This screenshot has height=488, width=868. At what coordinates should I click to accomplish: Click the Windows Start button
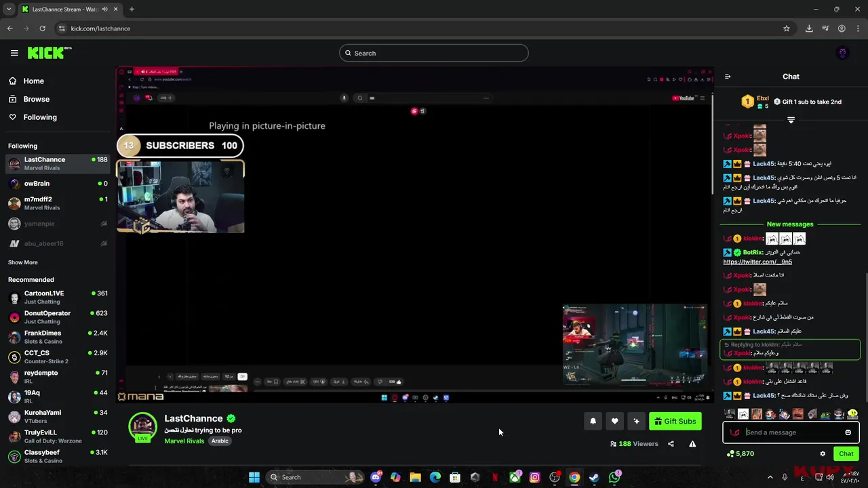click(x=254, y=477)
